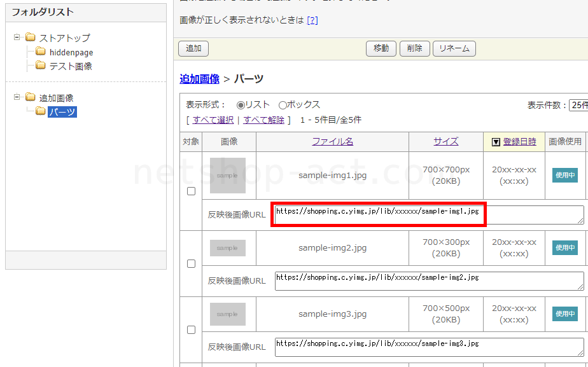Click the 使用中 badge for sample-img3.jpg
The width and height of the screenshot is (588, 367).
pyautogui.click(x=564, y=314)
